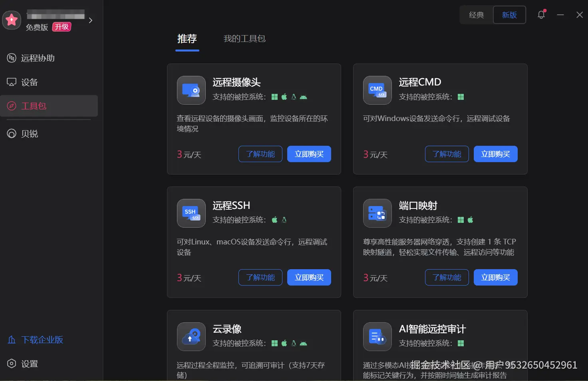Open the 远程CMD tool icon

coord(377,90)
